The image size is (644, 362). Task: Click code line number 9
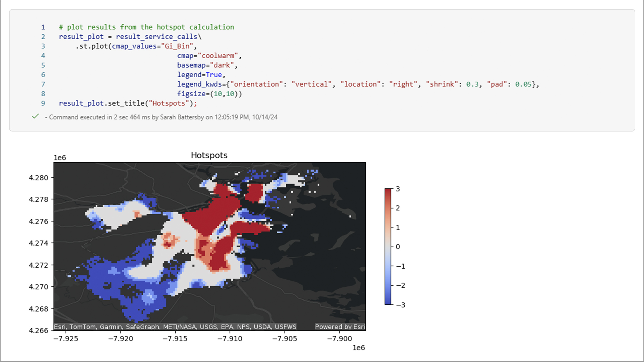pyautogui.click(x=43, y=103)
